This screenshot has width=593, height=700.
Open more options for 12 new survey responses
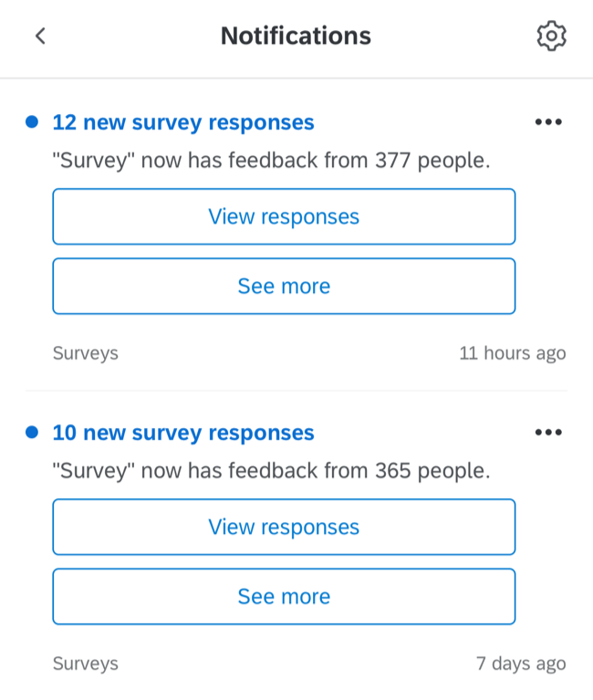[548, 122]
